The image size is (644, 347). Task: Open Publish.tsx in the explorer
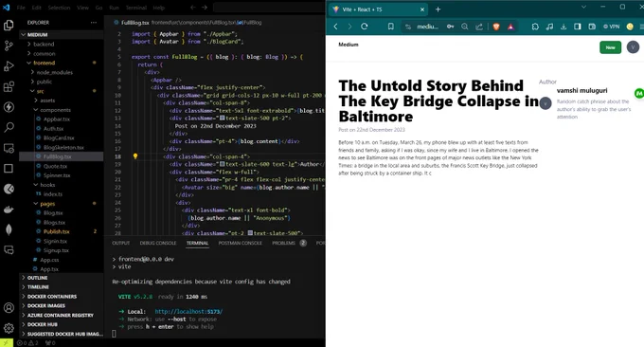pos(57,231)
